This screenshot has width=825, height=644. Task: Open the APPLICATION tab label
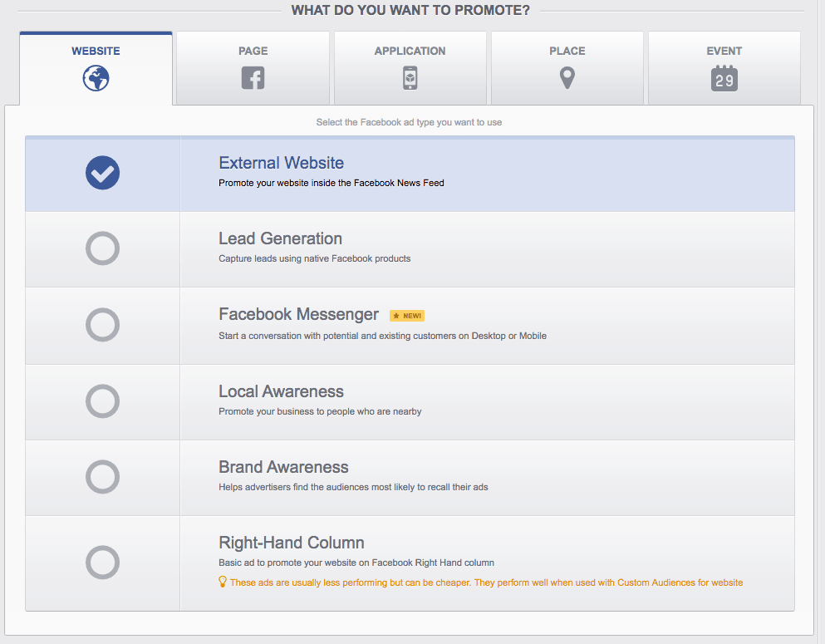click(x=410, y=51)
